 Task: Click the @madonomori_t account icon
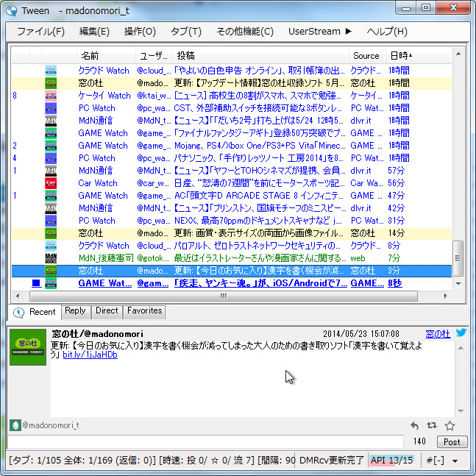(15, 425)
